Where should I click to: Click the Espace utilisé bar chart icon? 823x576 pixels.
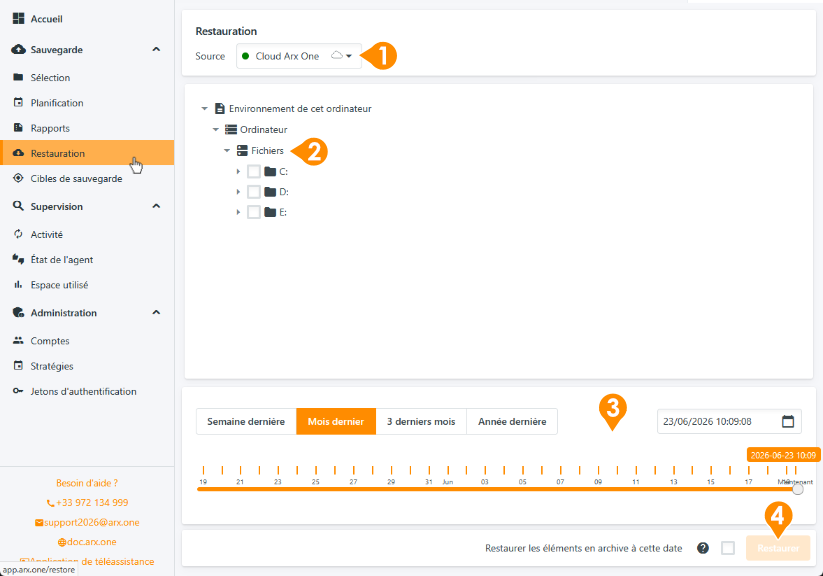pyautogui.click(x=18, y=285)
